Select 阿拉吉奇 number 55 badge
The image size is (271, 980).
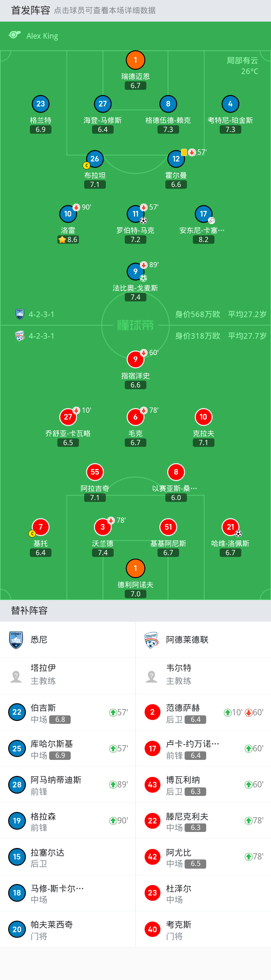(x=95, y=472)
